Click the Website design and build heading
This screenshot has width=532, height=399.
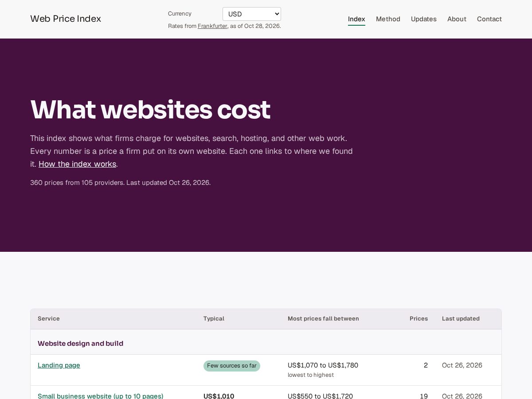(80, 344)
